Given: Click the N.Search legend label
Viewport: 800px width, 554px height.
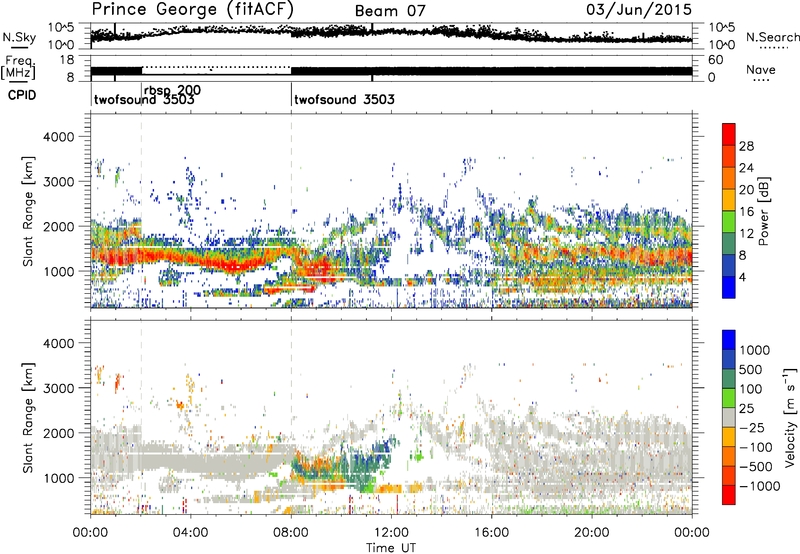Looking at the screenshot, I should [772, 37].
